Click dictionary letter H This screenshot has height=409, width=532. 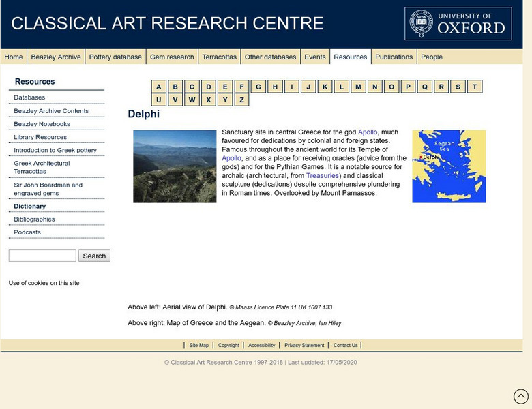point(275,87)
